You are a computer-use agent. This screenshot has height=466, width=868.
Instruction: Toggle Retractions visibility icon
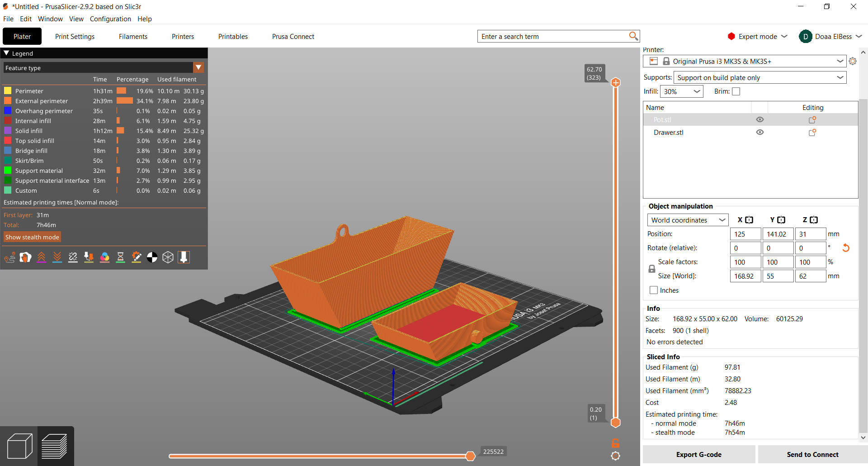click(41, 257)
